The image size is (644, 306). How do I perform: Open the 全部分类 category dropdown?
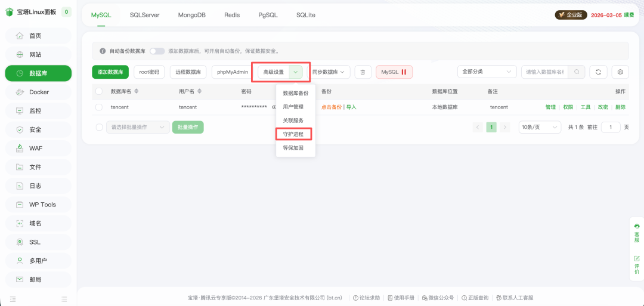pyautogui.click(x=487, y=72)
